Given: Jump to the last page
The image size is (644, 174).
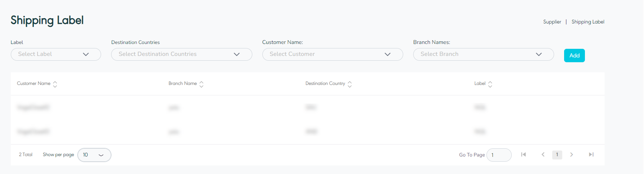Looking at the screenshot, I should tap(591, 155).
